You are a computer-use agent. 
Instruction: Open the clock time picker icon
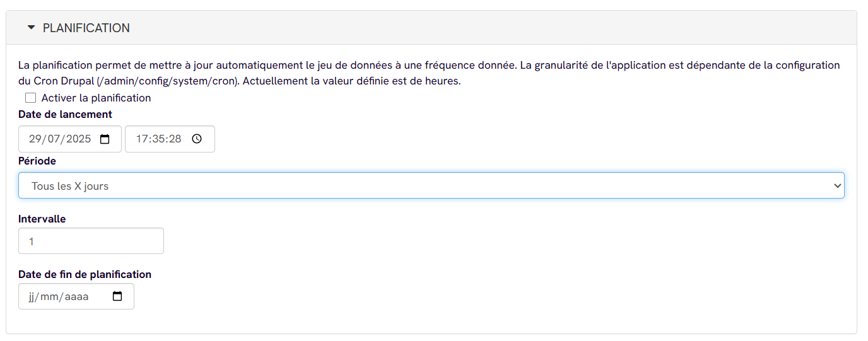pyautogui.click(x=197, y=139)
